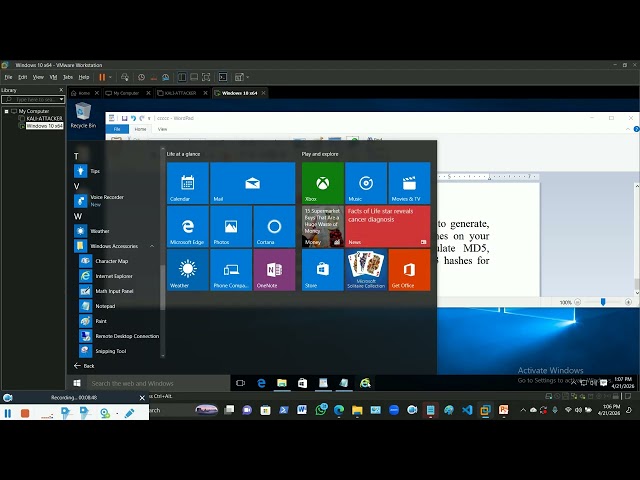Enter VMware full screen mode
This screenshot has width=640, height=480.
[206, 77]
